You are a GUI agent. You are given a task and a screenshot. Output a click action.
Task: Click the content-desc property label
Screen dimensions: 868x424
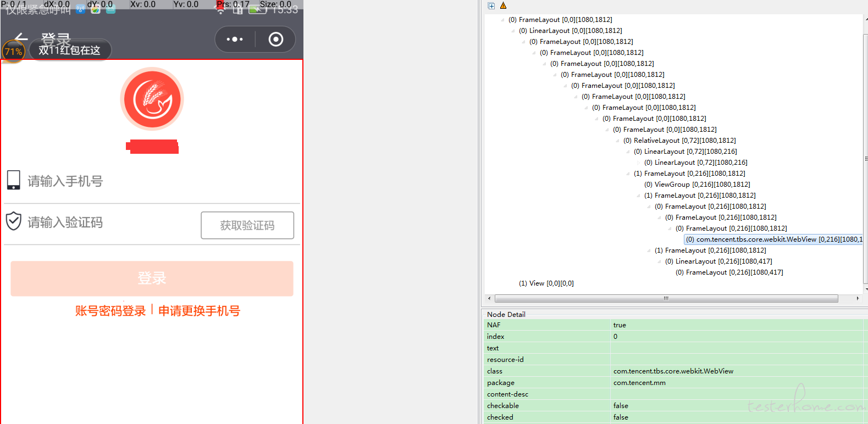pos(507,394)
